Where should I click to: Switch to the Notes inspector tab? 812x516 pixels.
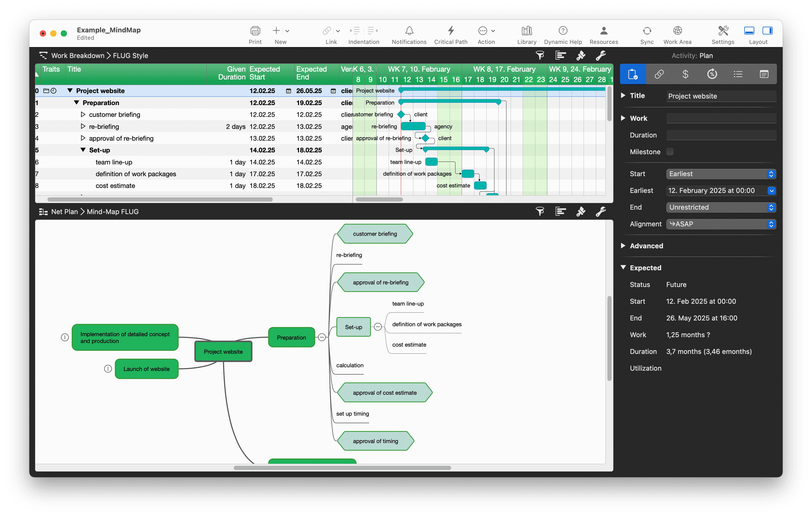point(764,74)
